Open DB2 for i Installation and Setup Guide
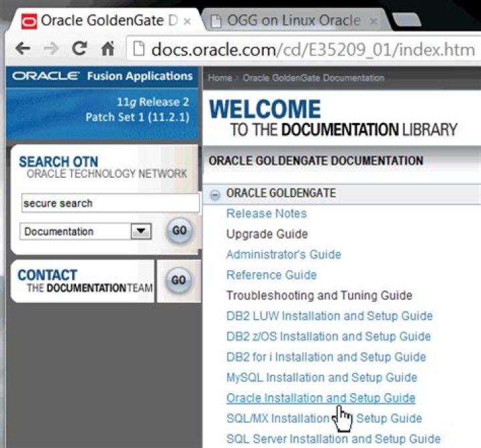Viewport: 481px width, 448px height. 326,357
